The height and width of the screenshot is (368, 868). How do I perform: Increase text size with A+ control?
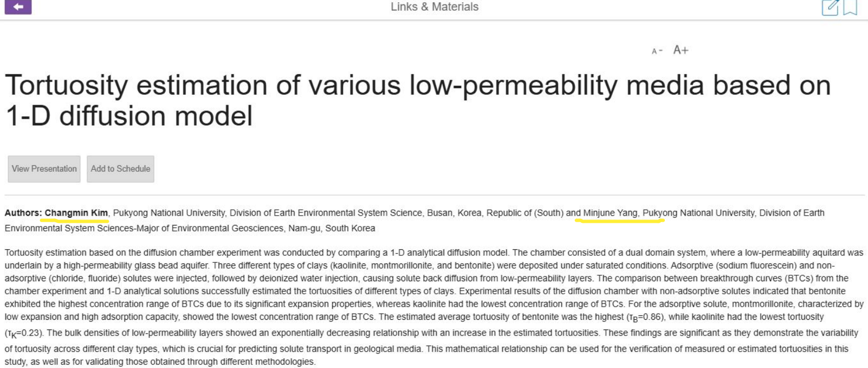click(681, 50)
